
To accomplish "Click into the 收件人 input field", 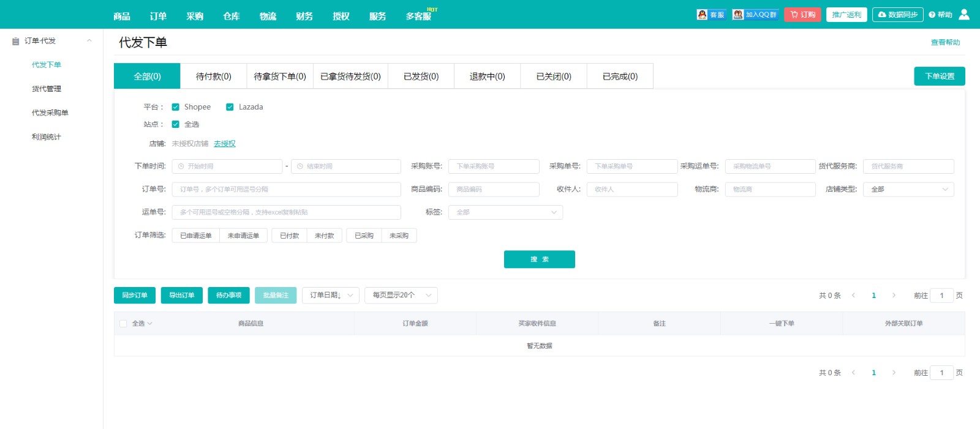I will (x=632, y=190).
